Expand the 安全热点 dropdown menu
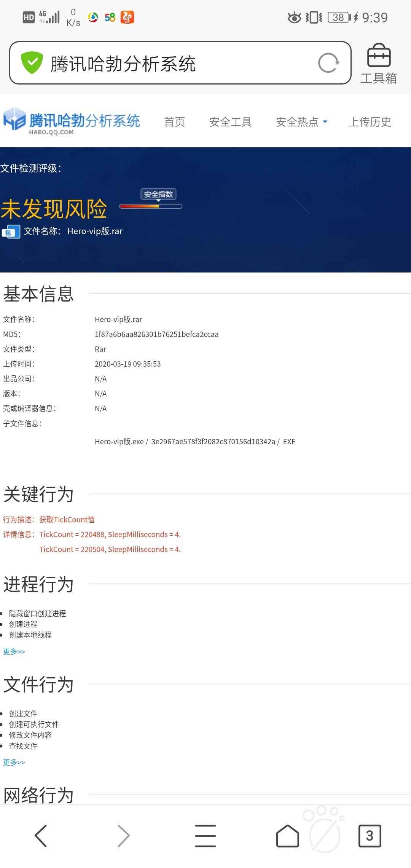This screenshot has width=411, height=868. 301,122
